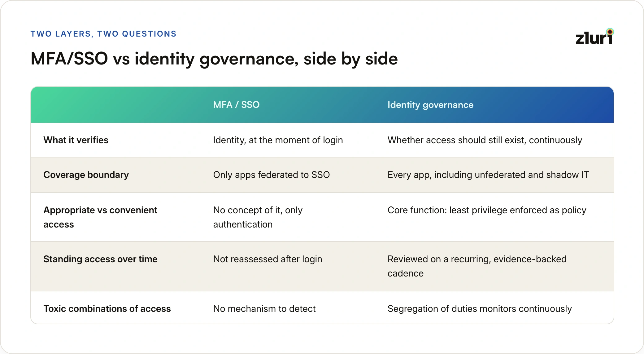The width and height of the screenshot is (644, 354).
Task: Click the heading 'MFA/SSO vs identity governance, side by side'
Action: [x=214, y=59]
